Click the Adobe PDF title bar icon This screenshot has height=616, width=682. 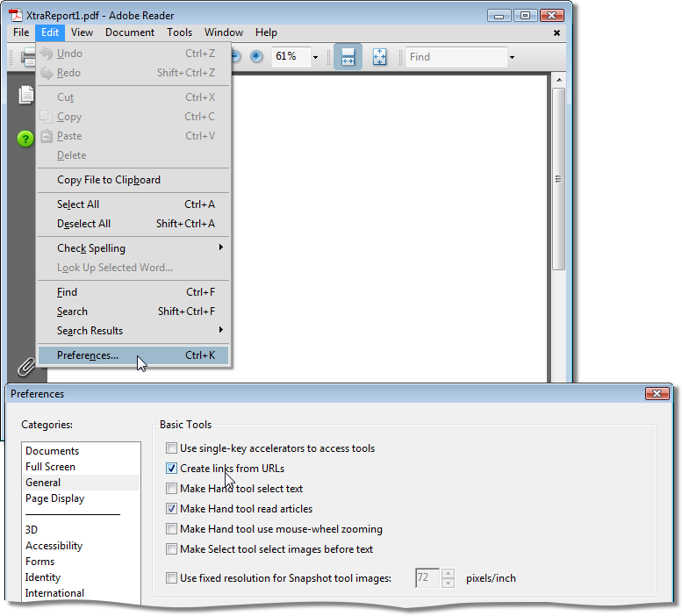pyautogui.click(x=16, y=15)
